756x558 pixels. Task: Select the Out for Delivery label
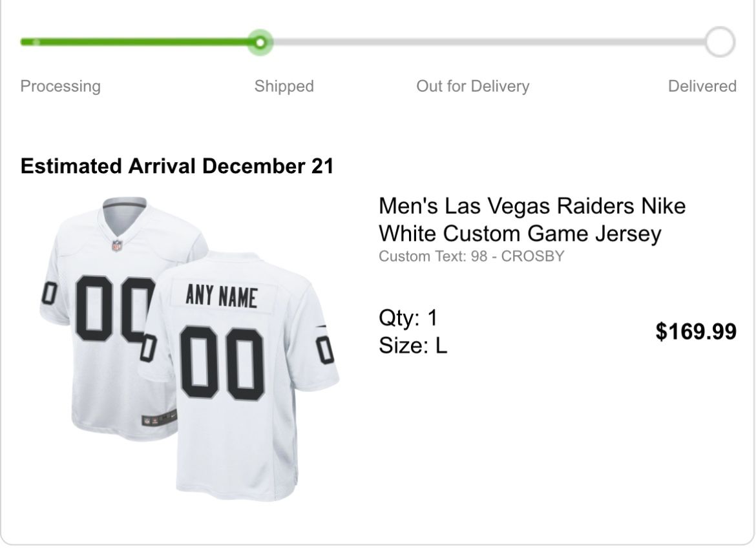click(472, 87)
